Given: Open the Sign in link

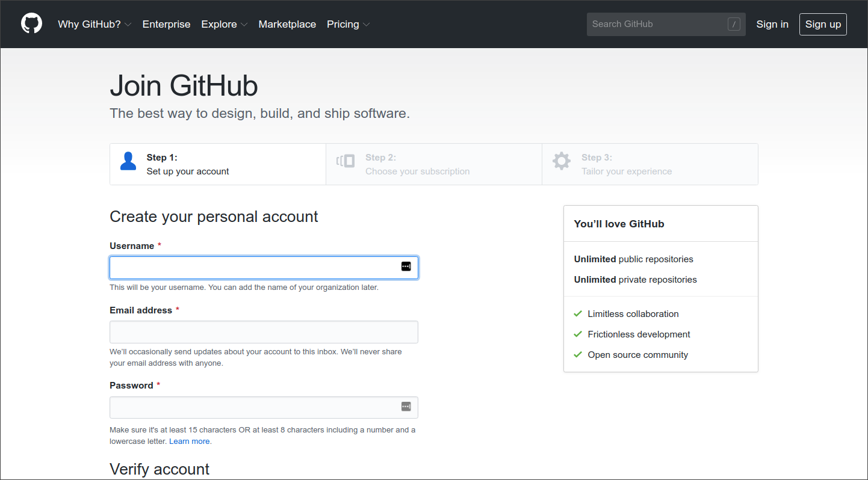Looking at the screenshot, I should 772,24.
